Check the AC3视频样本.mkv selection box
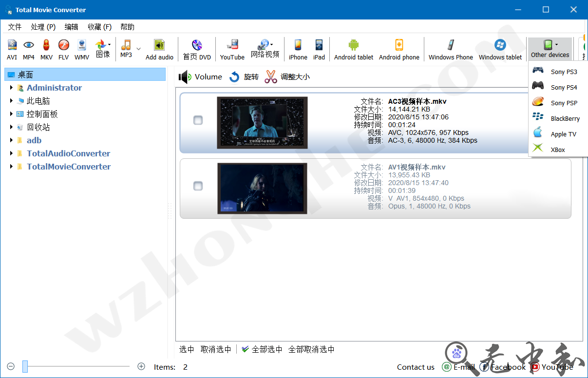The image size is (588, 378). click(x=198, y=120)
